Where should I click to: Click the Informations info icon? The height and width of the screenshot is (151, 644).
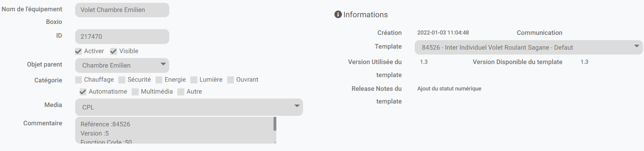(338, 14)
